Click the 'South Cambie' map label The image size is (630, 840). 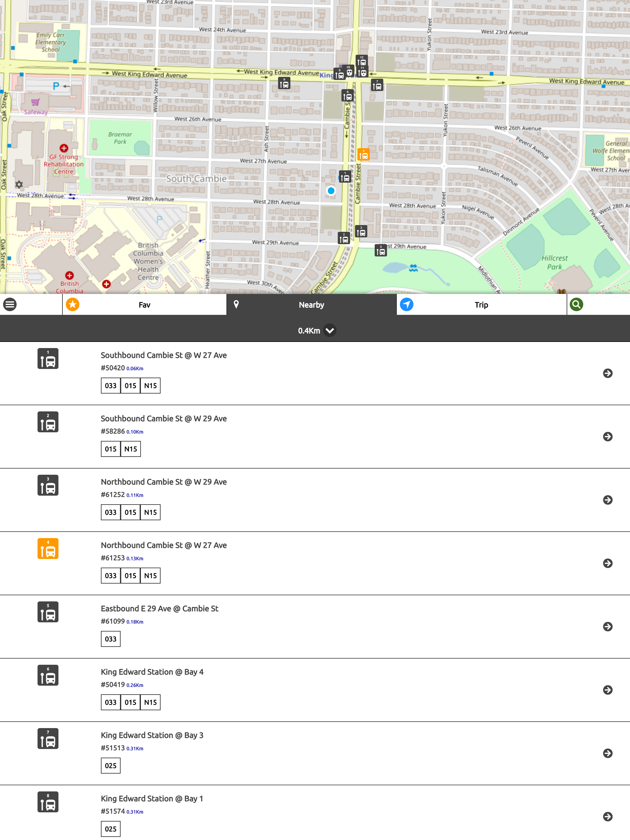[x=197, y=179]
